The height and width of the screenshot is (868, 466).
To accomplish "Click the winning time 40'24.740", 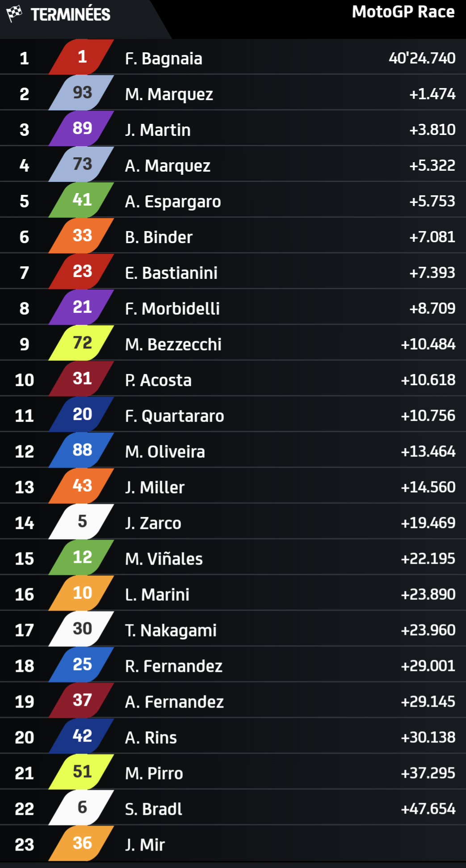I will pyautogui.click(x=422, y=58).
